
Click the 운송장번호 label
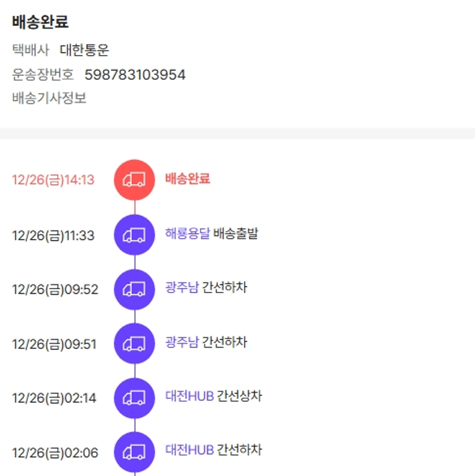click(x=42, y=75)
